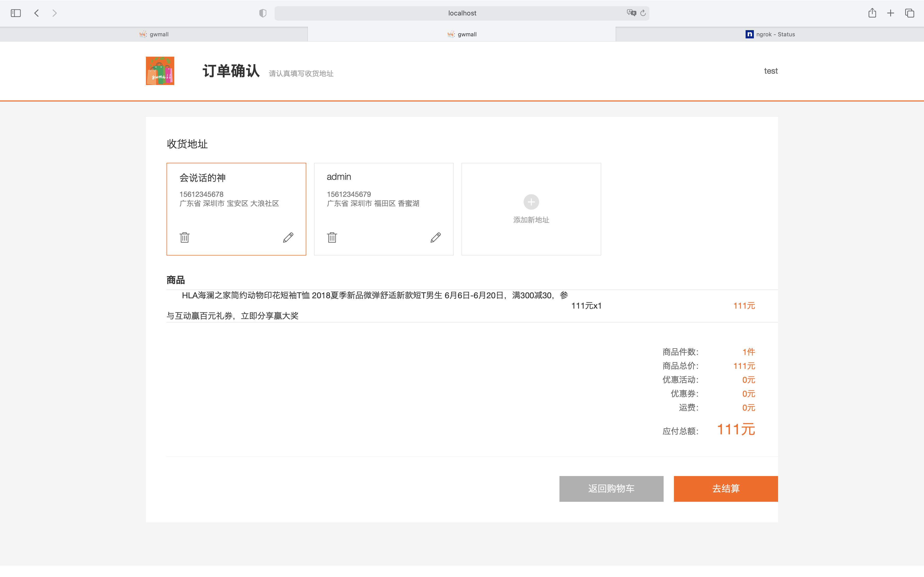The width and height of the screenshot is (924, 577).
Task: Edit the 会说话的神 address with pencil icon
Action: (x=288, y=237)
